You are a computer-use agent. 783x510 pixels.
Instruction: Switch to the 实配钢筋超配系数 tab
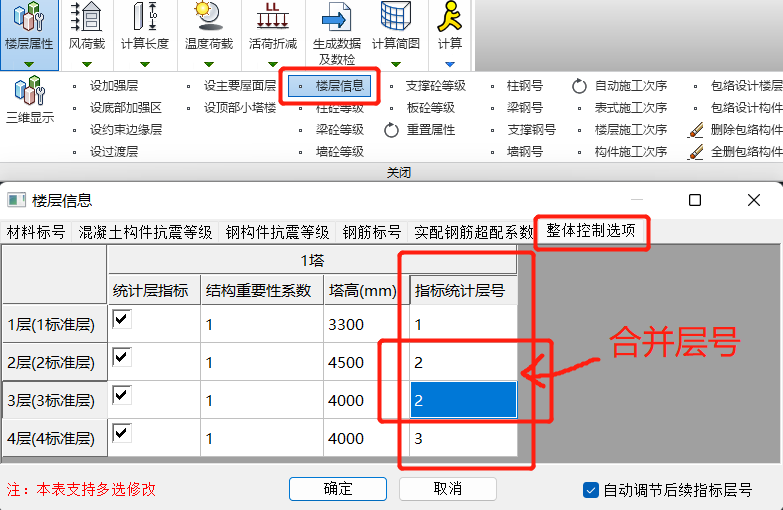473,232
